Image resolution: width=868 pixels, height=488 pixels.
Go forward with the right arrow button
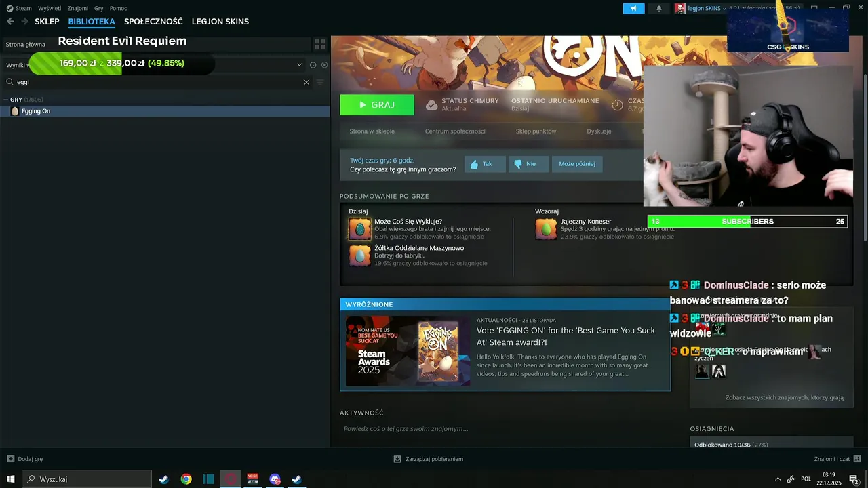[24, 22]
